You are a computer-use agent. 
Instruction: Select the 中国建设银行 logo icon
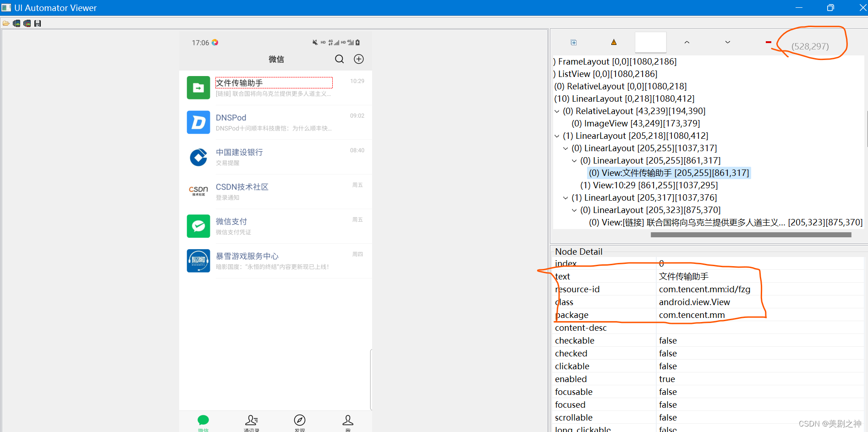198,157
